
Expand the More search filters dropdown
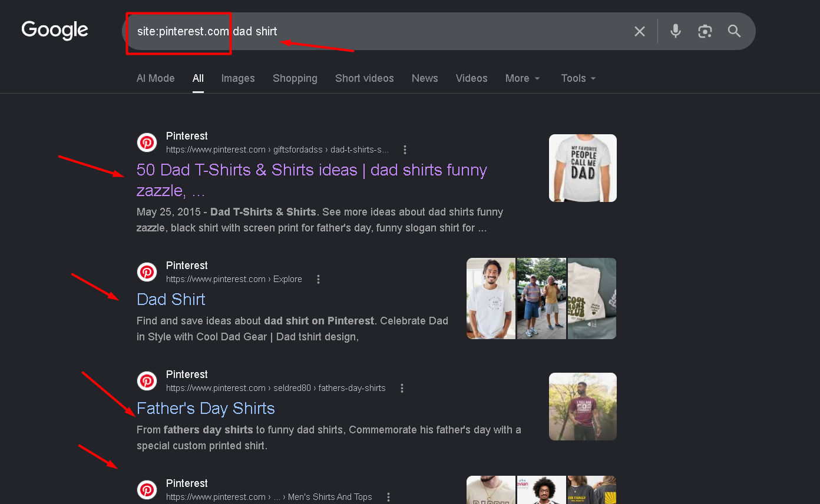[523, 78]
